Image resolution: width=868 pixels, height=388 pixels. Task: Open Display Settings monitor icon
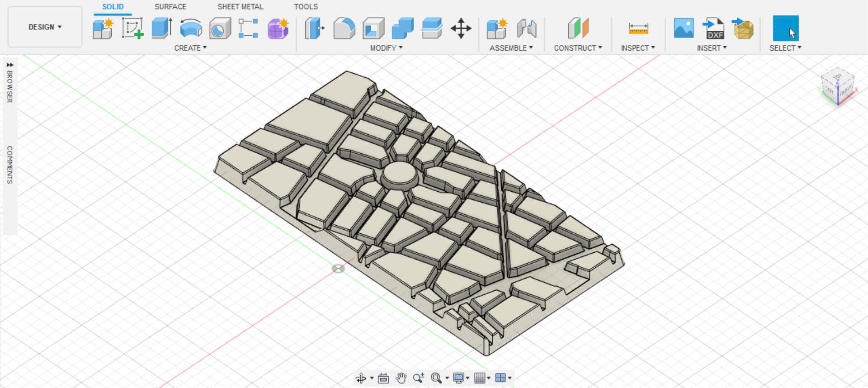click(459, 378)
